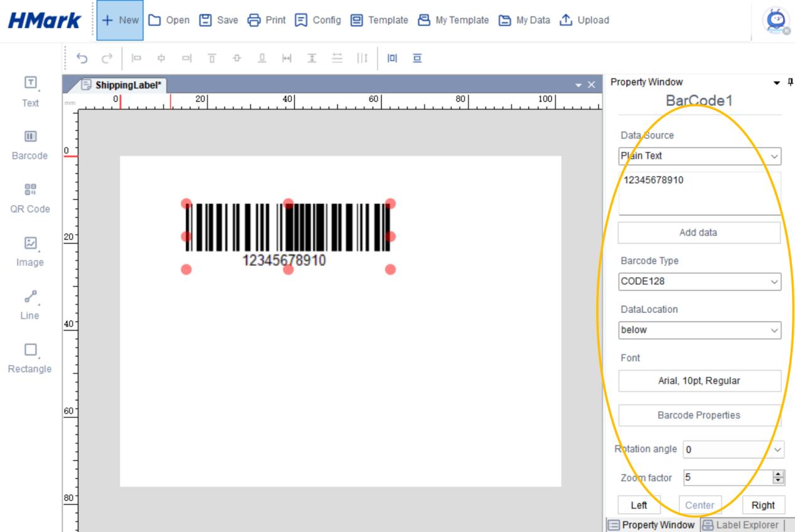Click the Center alignment button
Image resolution: width=795 pixels, height=532 pixels.
tap(700, 505)
